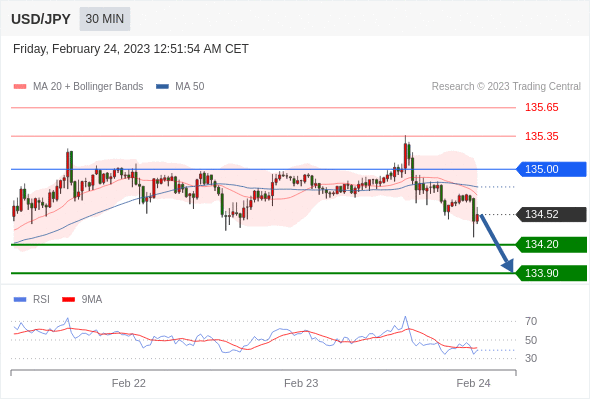
Task: Click the blue 135.00 pivot price tag
Action: pyautogui.click(x=551, y=169)
